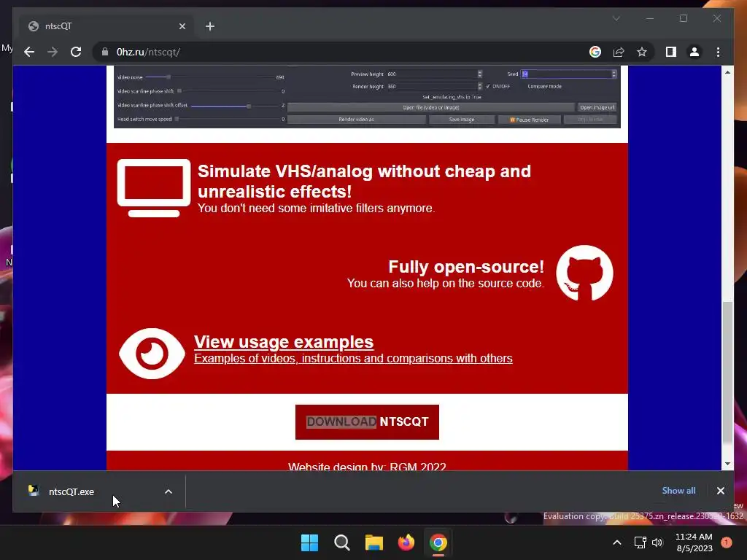Expand ntscQT.exe download options chevron
This screenshot has height=560, width=747.
tap(169, 491)
